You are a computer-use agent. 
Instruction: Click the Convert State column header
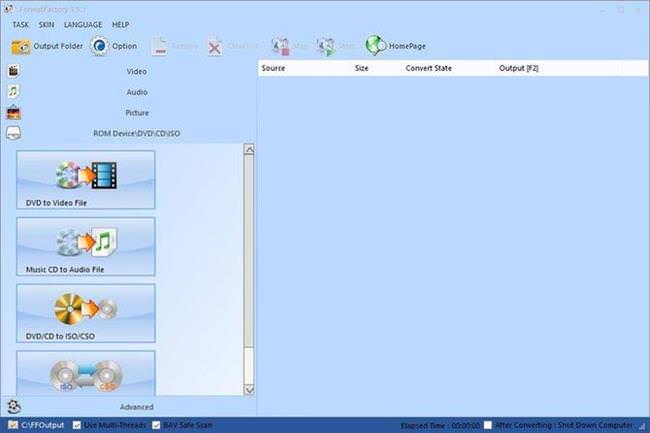point(449,68)
